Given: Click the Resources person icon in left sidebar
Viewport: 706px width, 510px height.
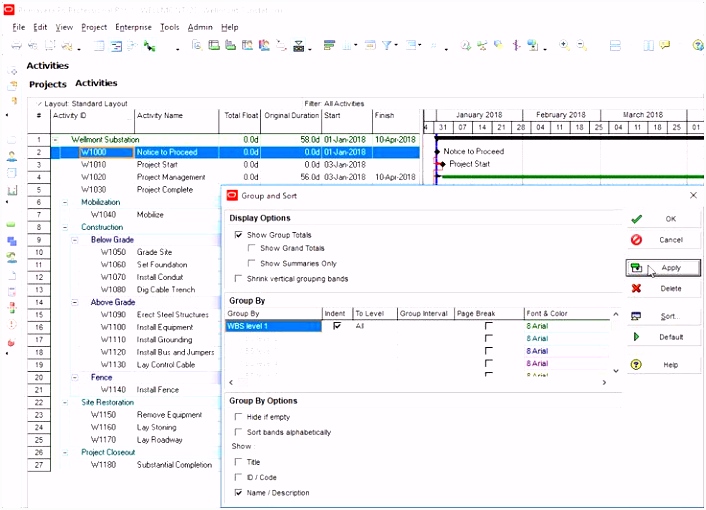Looking at the screenshot, I should 12,156.
